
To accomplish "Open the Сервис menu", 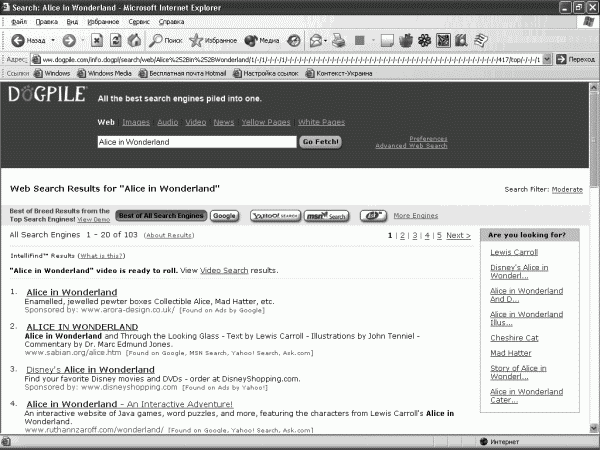I will point(139,22).
